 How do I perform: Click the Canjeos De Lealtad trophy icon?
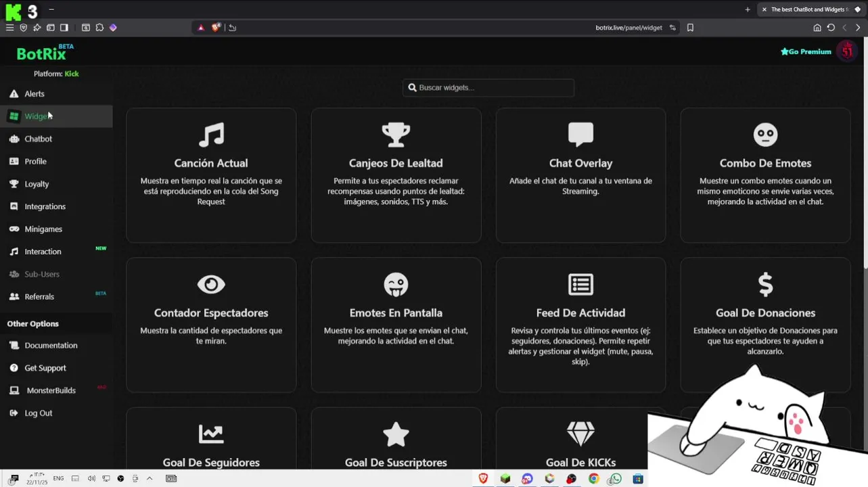coord(396,135)
